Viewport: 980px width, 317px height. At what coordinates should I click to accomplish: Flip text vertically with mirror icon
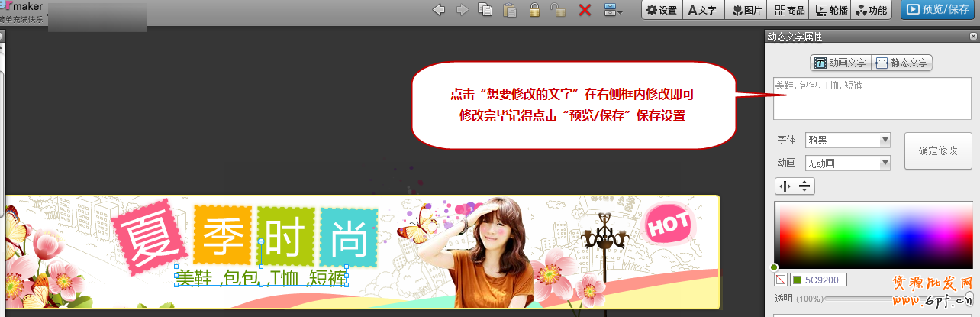(x=804, y=186)
